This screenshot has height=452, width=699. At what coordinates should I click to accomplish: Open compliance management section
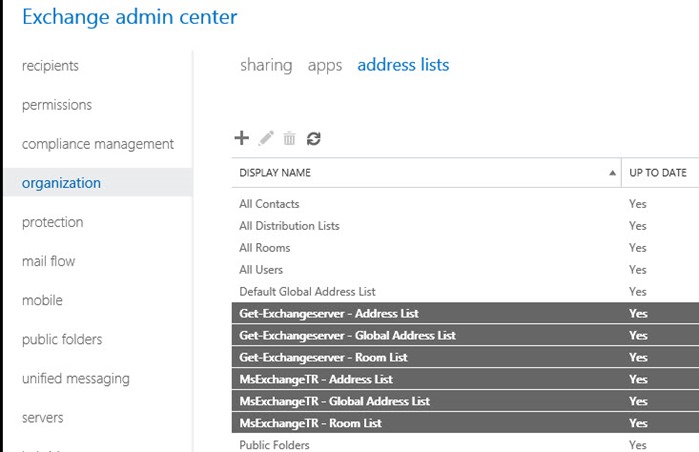[x=98, y=144]
